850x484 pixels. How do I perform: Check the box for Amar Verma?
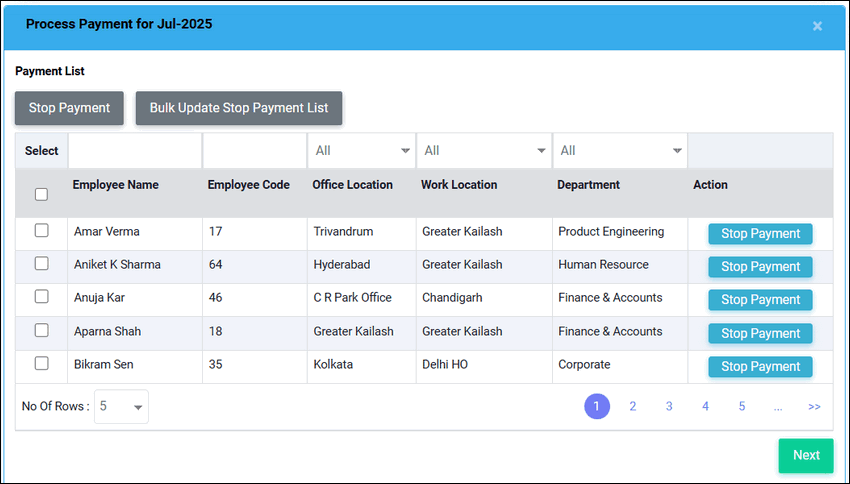[41, 231]
